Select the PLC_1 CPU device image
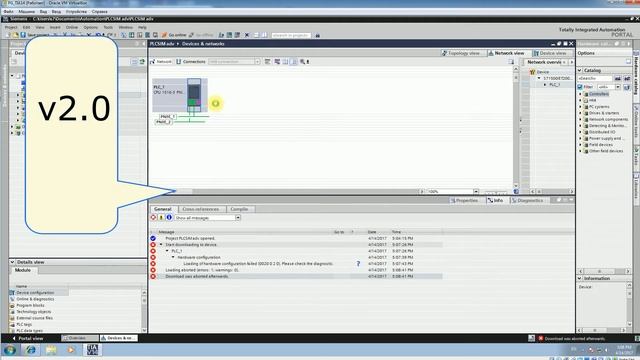Viewport: 640px width, 360px height. 194,95
